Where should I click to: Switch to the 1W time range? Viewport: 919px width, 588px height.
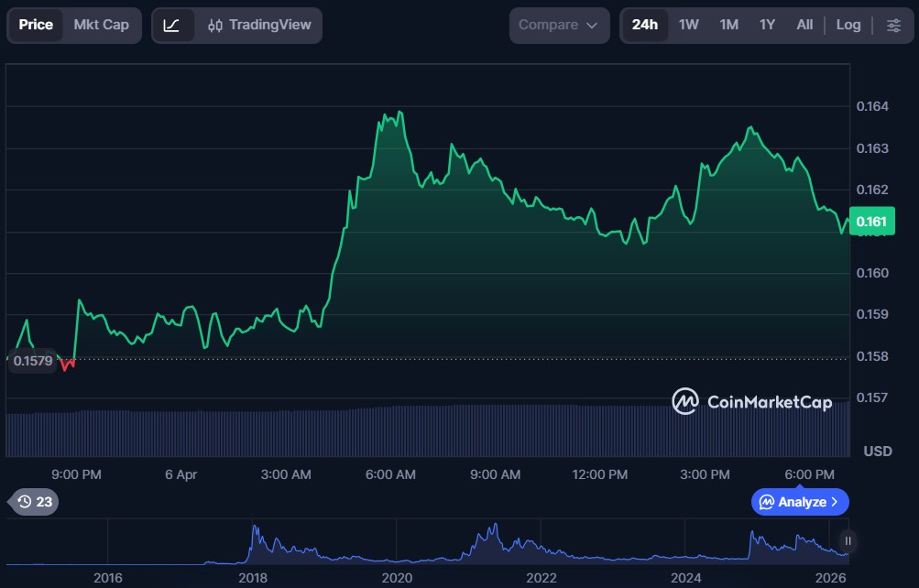(x=689, y=25)
